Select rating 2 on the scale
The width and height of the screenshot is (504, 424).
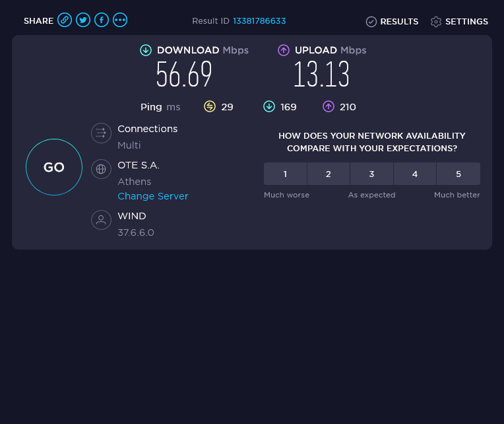click(x=329, y=174)
